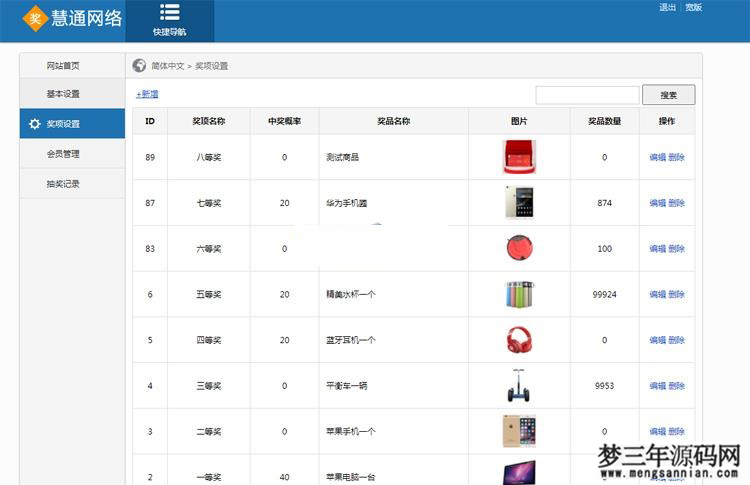This screenshot has height=485, width=750.
Task: Click 退出 to log out
Action: coord(667,7)
